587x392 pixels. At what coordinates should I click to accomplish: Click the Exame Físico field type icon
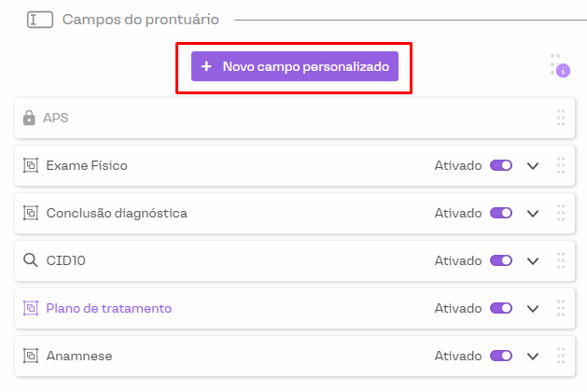31,166
